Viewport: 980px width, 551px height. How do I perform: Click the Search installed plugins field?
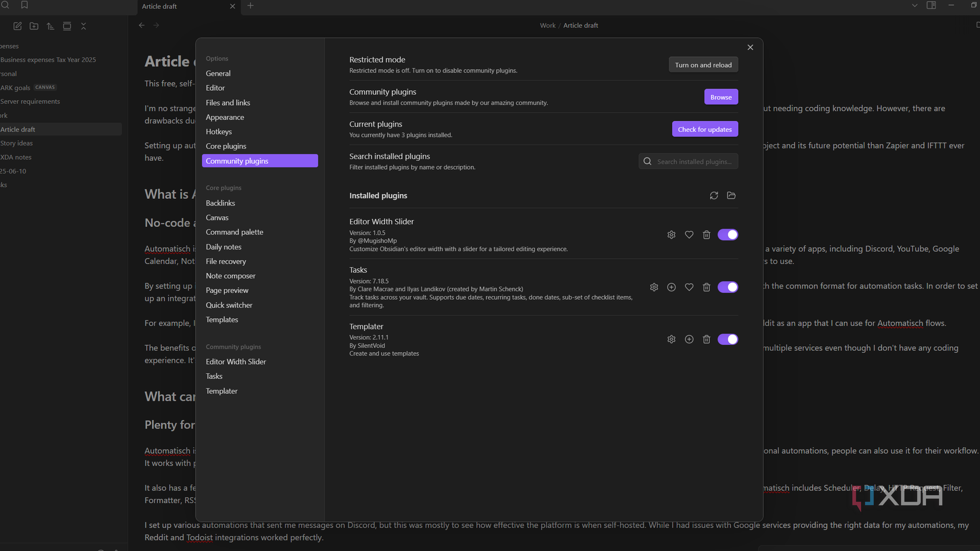coord(688,161)
